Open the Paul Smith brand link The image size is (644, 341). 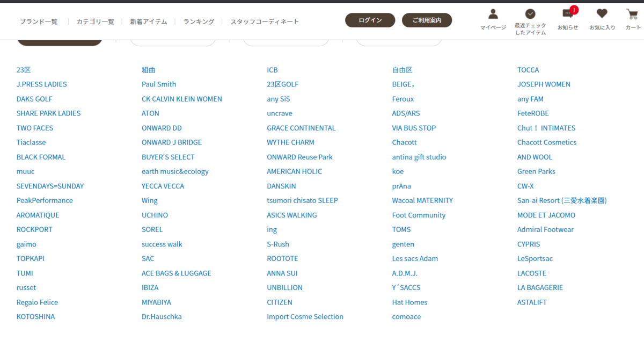[x=159, y=84]
